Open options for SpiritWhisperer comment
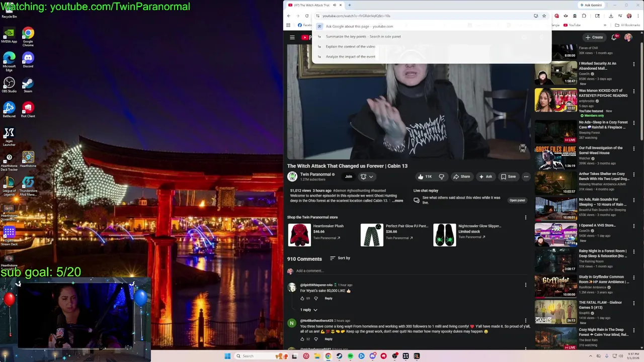 526,285
